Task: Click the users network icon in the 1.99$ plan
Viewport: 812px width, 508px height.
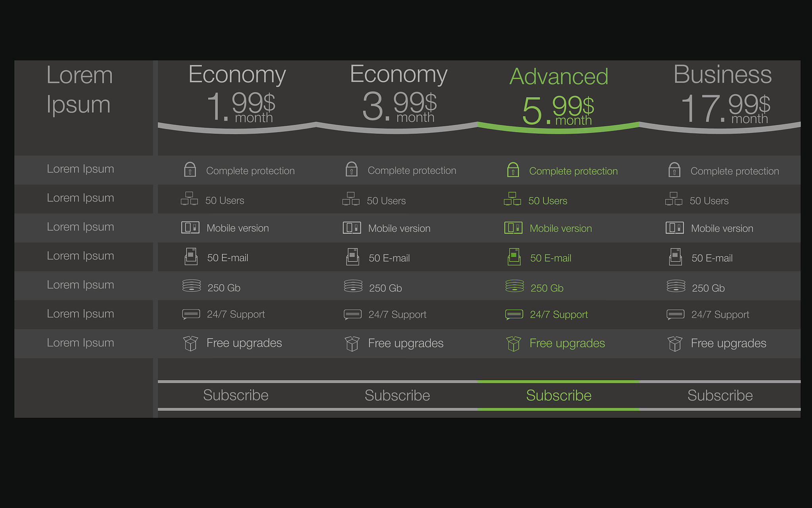Action: tap(189, 198)
